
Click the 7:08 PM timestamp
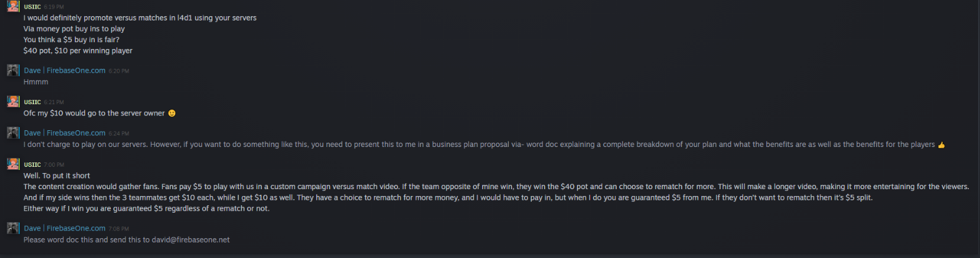point(119,229)
